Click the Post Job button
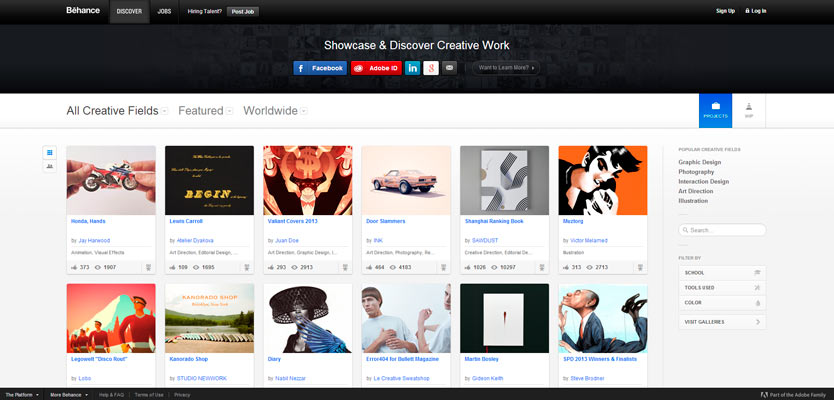This screenshot has width=834, height=400. coord(243,11)
